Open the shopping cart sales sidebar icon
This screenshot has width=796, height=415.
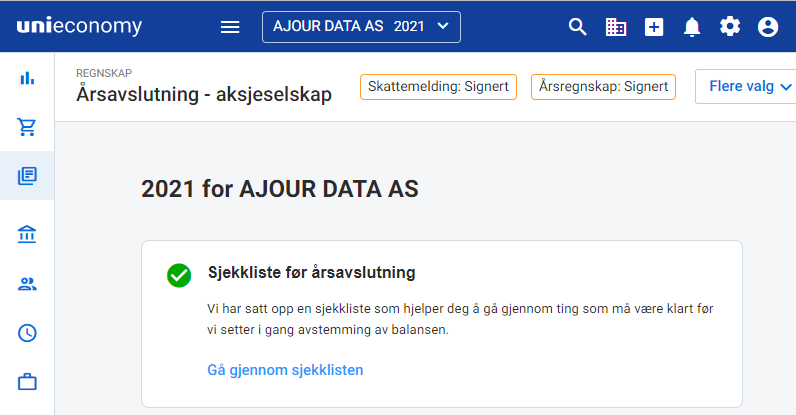click(27, 127)
